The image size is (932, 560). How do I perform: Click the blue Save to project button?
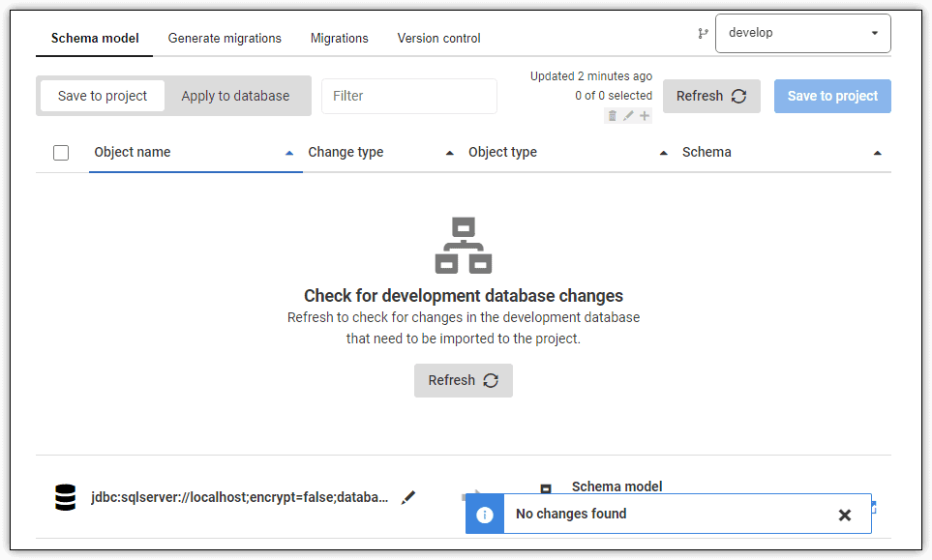tap(831, 96)
